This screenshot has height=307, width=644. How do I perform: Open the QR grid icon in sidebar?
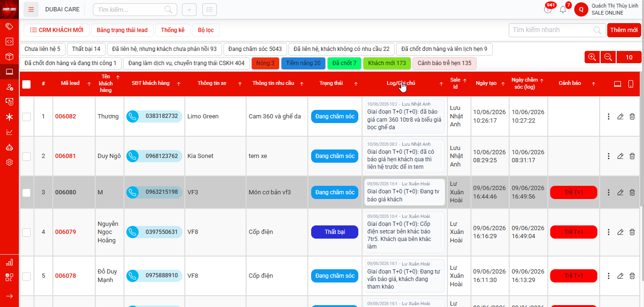coord(9,277)
